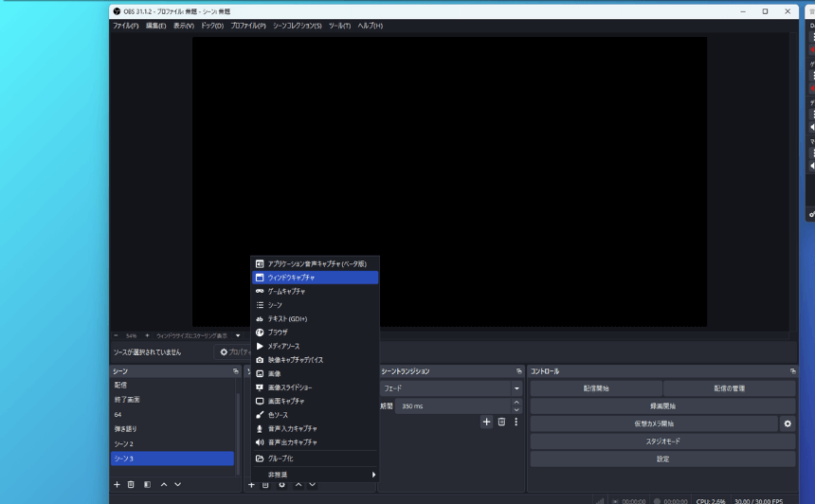Add 音声入力キャプチャ microphone source
815x504 pixels.
(292, 428)
